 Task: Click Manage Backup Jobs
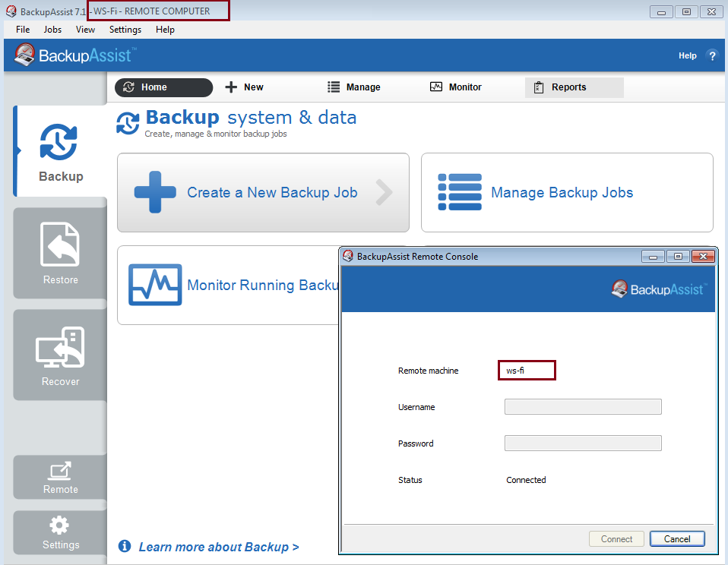pos(567,192)
